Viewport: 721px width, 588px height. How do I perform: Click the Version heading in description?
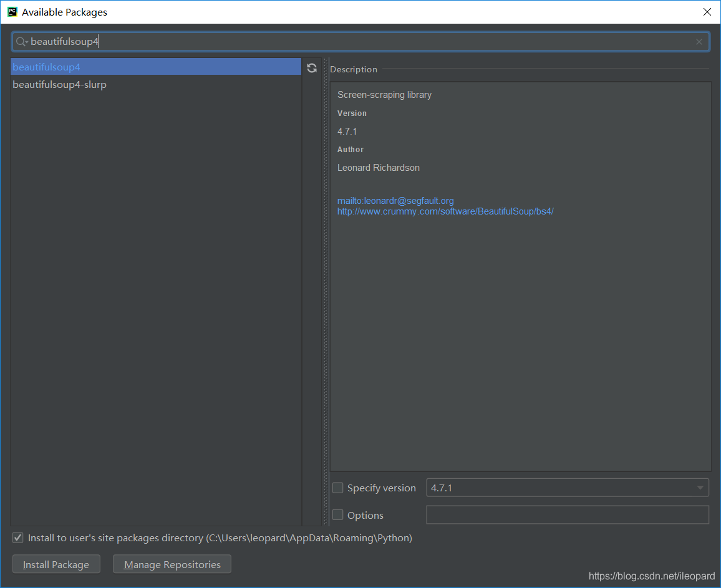[x=352, y=113]
